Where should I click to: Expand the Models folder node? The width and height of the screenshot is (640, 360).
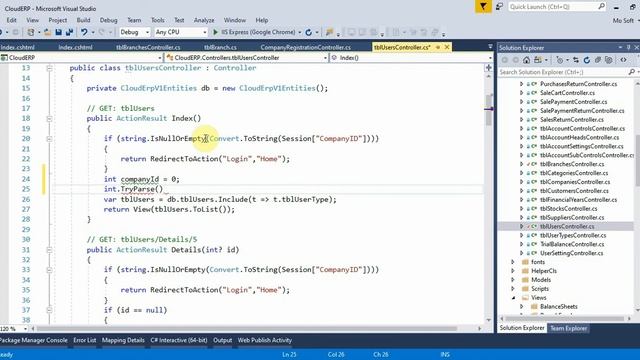(513, 280)
